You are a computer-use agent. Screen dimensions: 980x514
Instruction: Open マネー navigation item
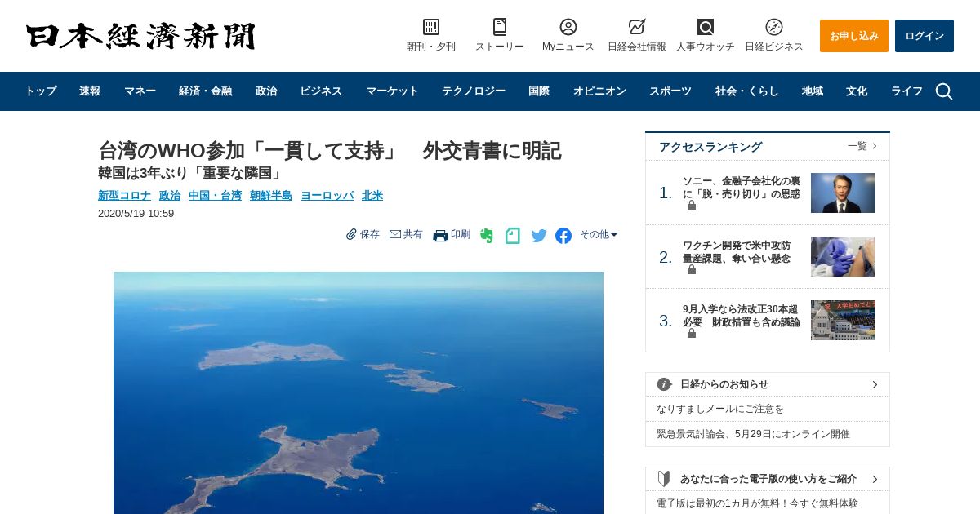coord(140,91)
